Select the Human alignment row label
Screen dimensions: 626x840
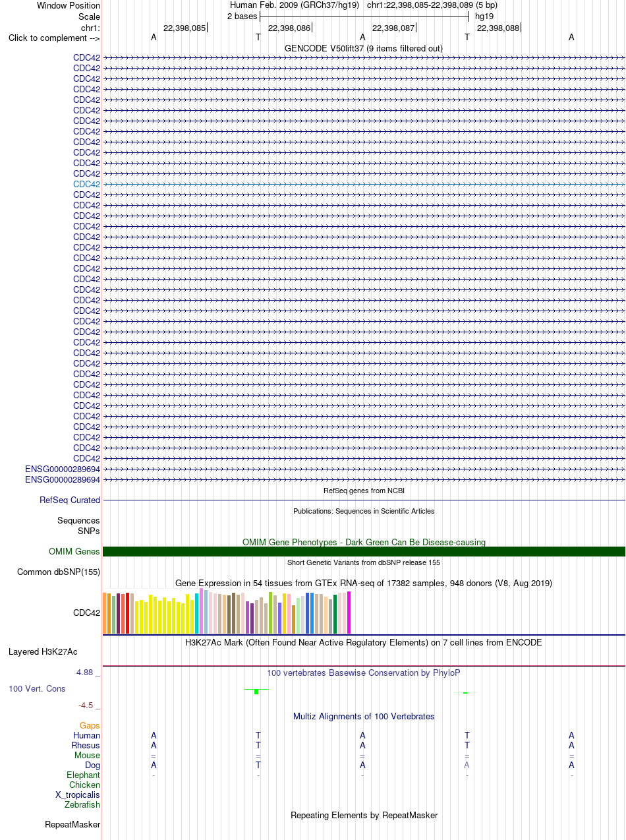(x=87, y=735)
